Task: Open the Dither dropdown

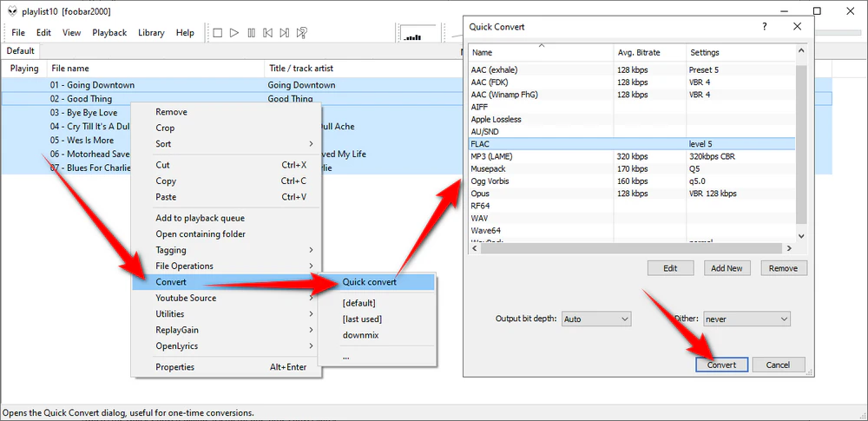Action: point(746,319)
